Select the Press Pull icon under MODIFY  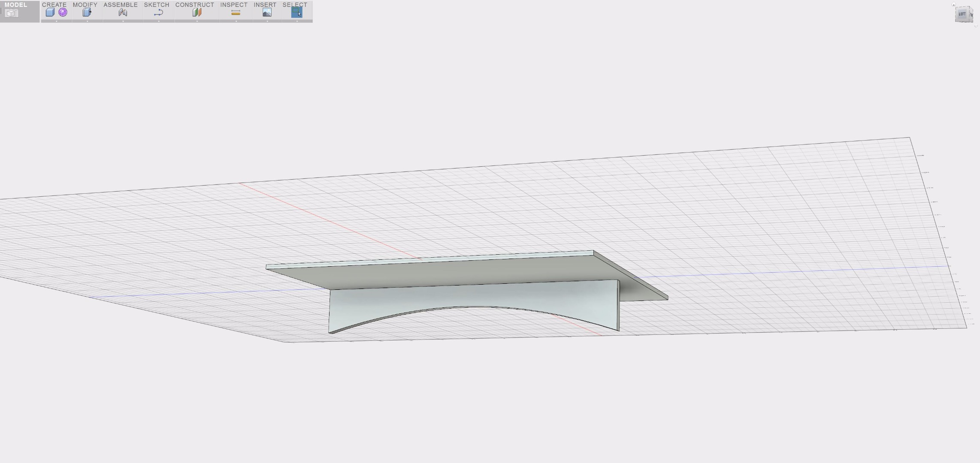[87, 12]
